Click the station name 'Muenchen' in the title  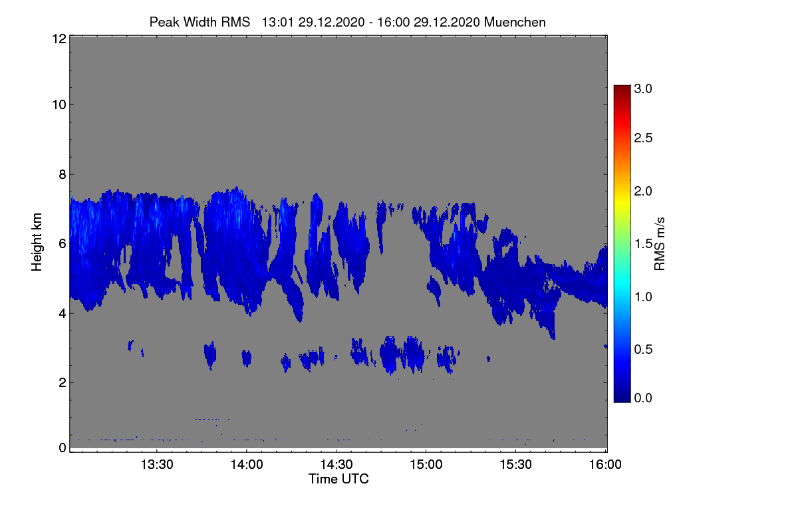[515, 22]
